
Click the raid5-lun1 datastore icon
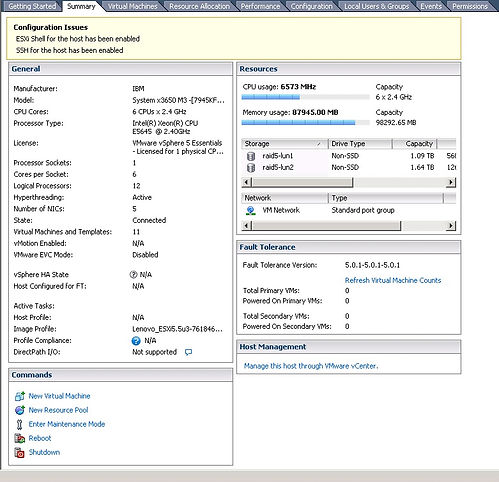click(251, 156)
